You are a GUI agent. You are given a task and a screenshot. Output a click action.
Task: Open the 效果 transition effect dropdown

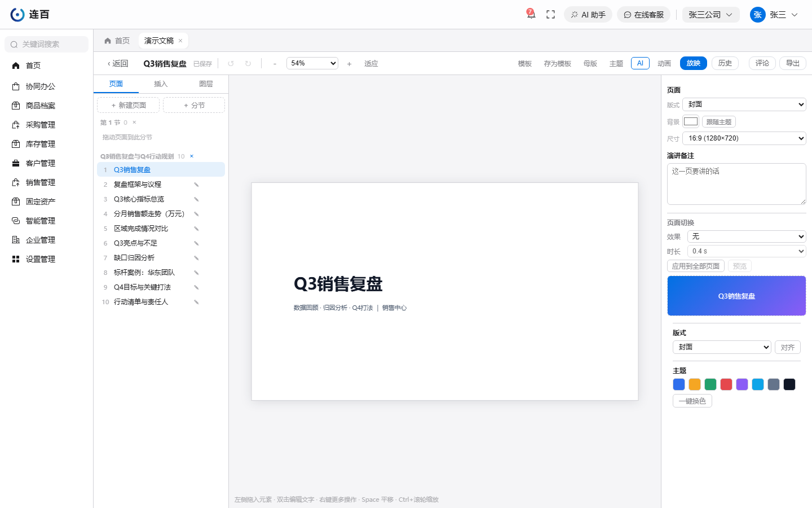pyautogui.click(x=747, y=237)
